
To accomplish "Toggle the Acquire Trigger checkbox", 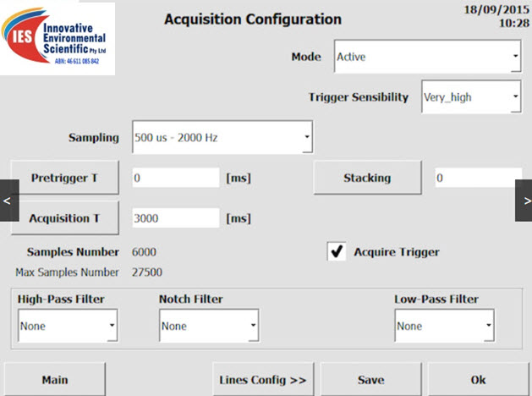I will click(337, 251).
